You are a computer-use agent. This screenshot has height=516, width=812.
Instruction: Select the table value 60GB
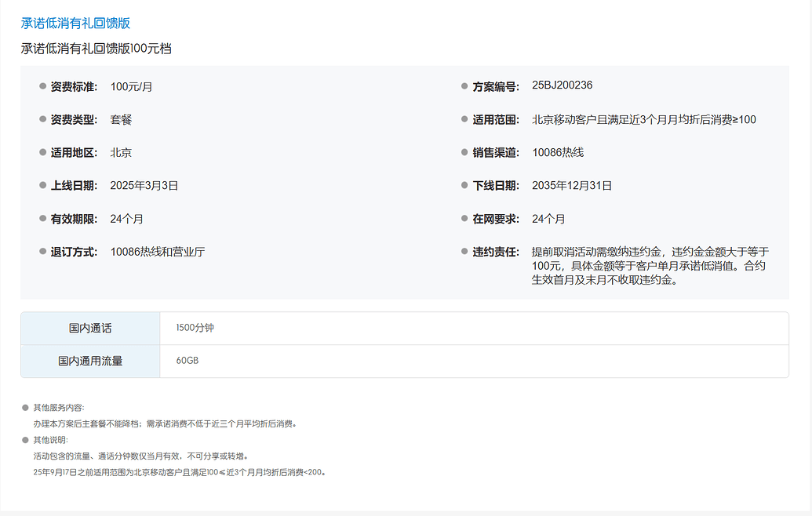188,361
